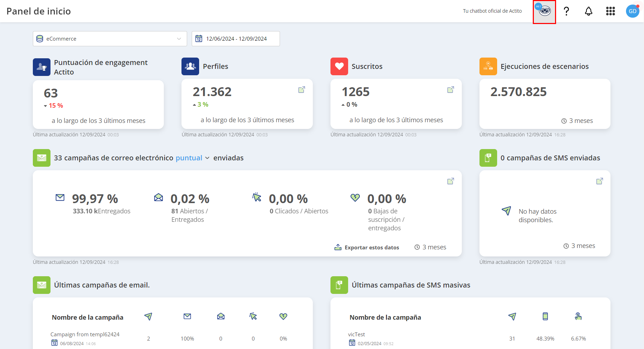Screen dimensions: 644x349
Task: Change the 3 meses period in email card
Action: (430, 247)
